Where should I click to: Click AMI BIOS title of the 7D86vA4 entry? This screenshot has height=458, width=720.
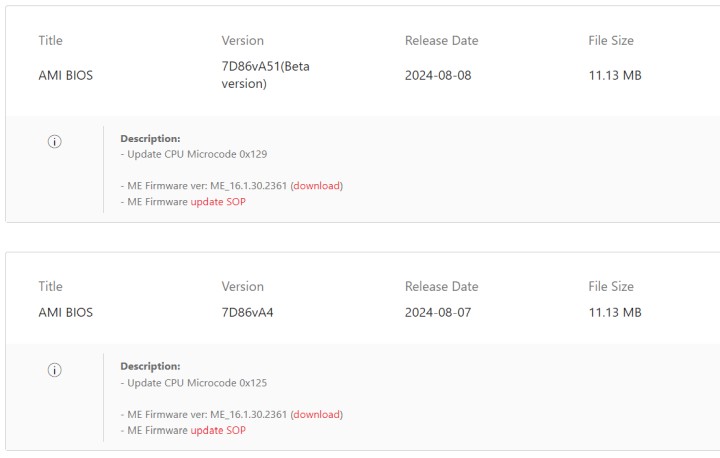65,312
